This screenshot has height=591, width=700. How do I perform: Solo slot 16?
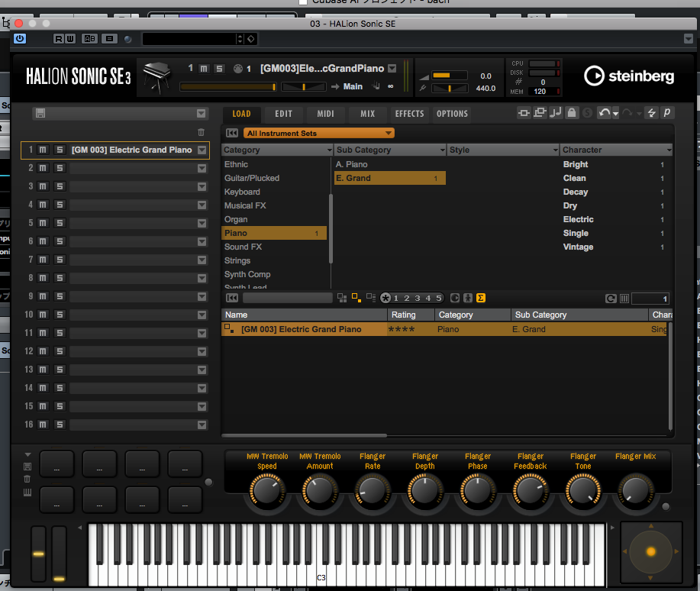coord(60,425)
